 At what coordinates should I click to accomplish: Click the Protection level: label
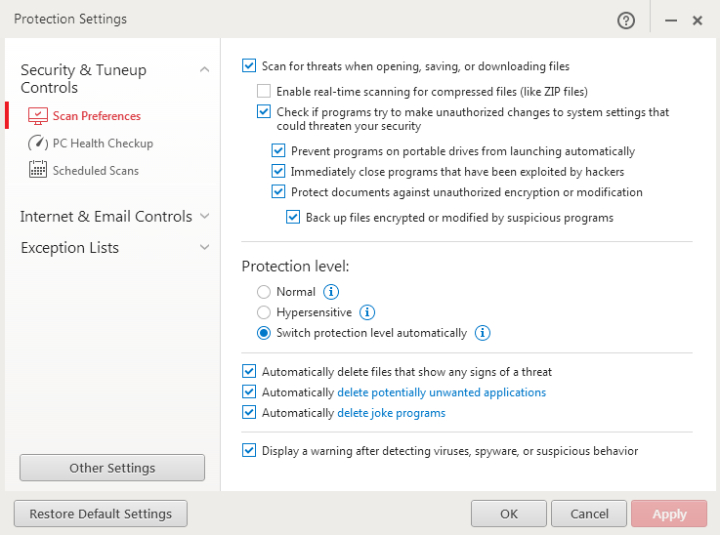(x=295, y=266)
